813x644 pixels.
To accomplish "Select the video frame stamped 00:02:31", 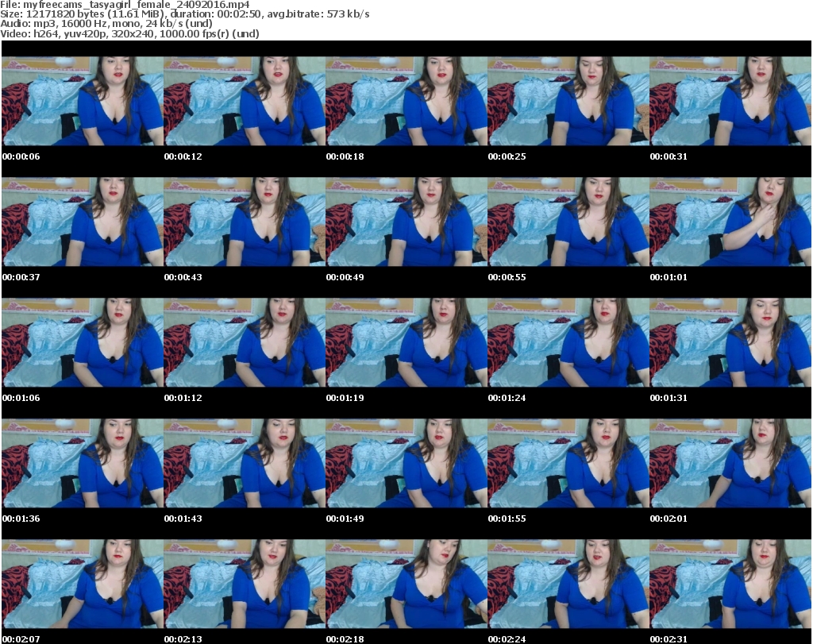I will (x=730, y=584).
